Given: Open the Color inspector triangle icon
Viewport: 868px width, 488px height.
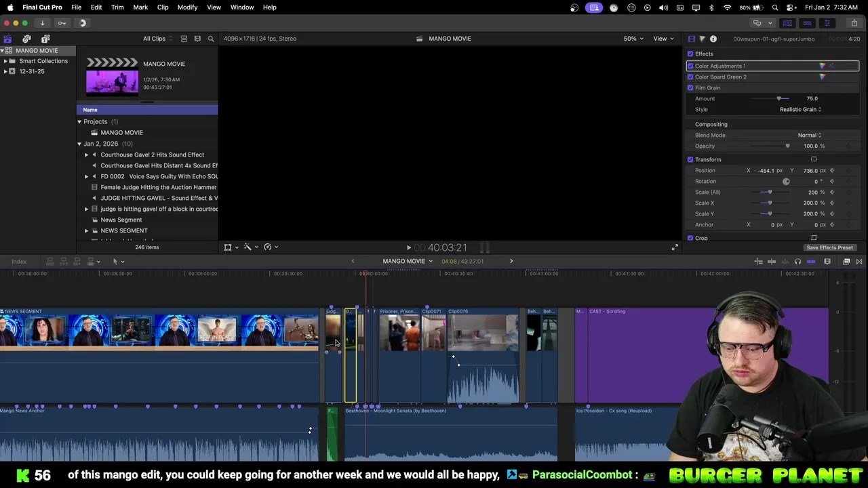Looking at the screenshot, I should tap(703, 39).
